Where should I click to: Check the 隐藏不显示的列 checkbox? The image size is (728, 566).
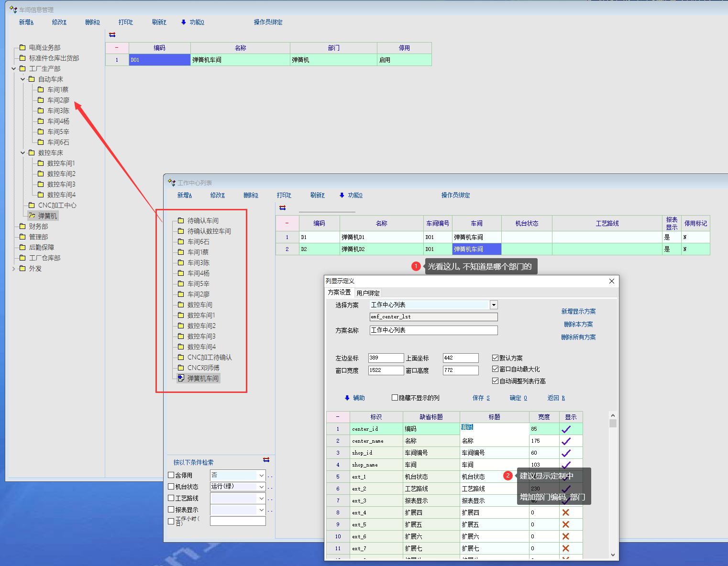(x=395, y=398)
